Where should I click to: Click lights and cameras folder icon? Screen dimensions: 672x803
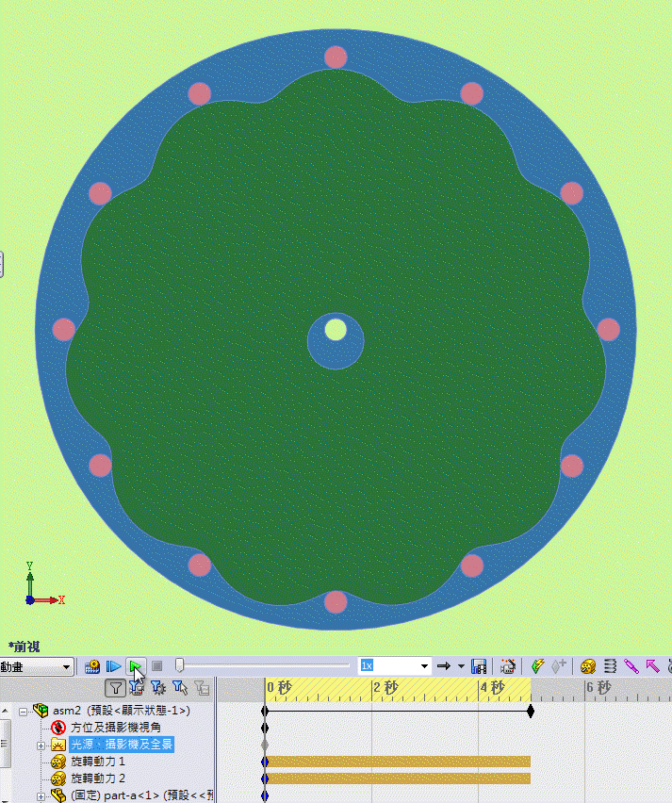[58, 745]
